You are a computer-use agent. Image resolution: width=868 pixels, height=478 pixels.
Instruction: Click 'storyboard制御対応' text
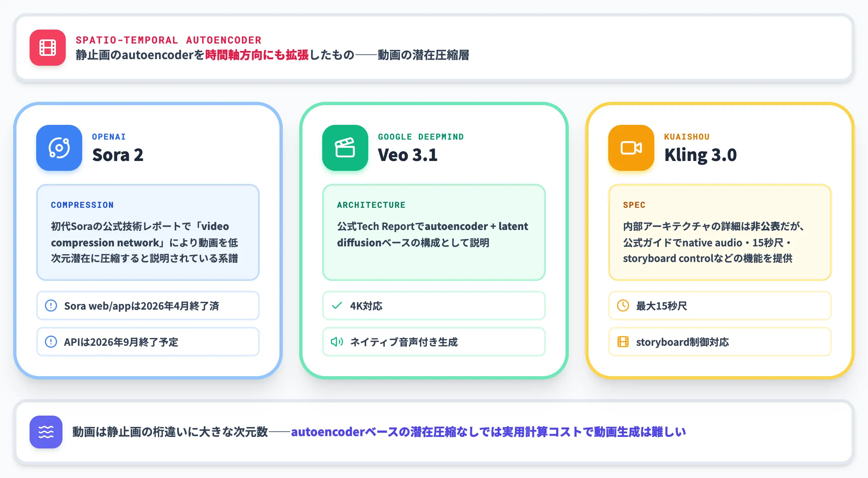683,342
